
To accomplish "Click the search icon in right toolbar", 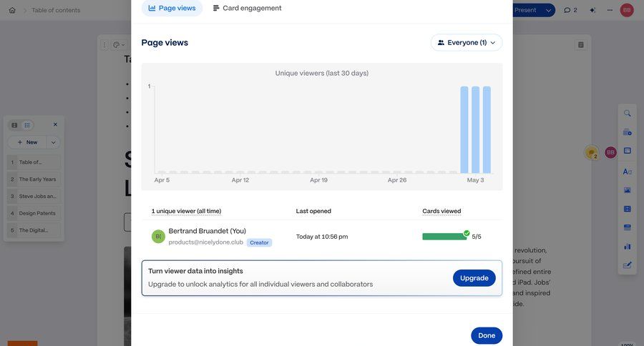I will pyautogui.click(x=627, y=113).
